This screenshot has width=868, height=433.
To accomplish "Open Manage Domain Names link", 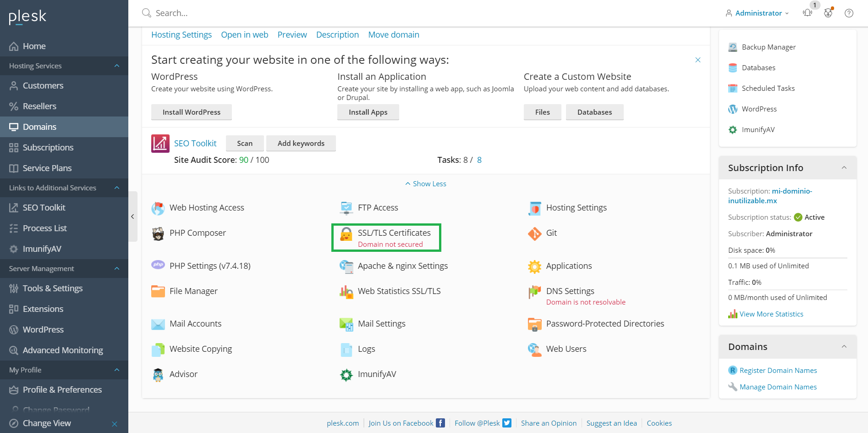I will tap(778, 387).
